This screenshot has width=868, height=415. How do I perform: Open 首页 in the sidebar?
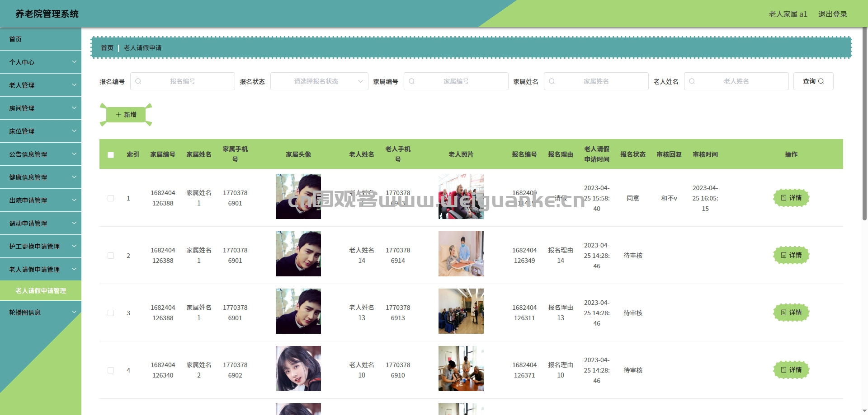click(x=41, y=39)
